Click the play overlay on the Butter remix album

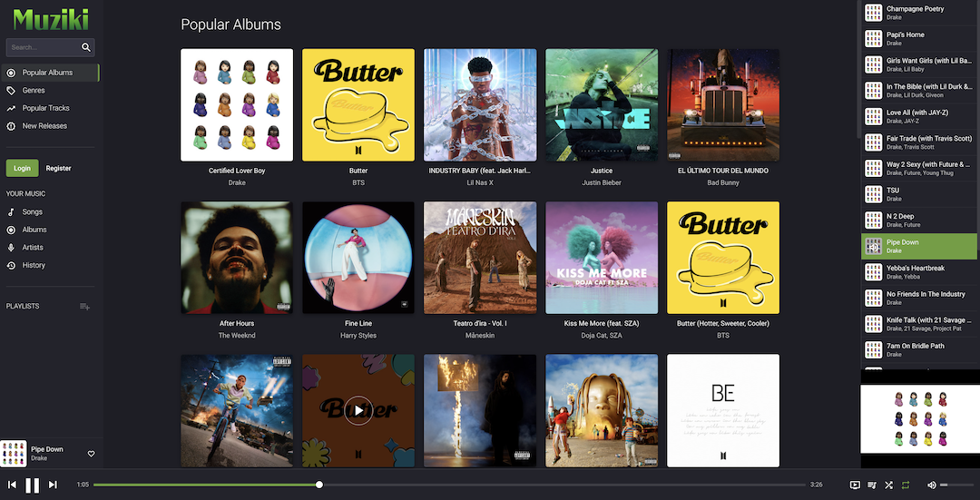click(358, 411)
